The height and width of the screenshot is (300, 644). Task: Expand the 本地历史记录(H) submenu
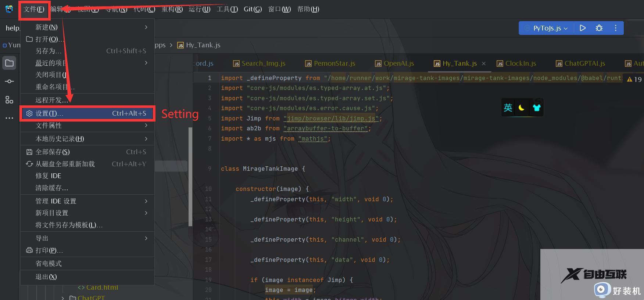(x=87, y=139)
